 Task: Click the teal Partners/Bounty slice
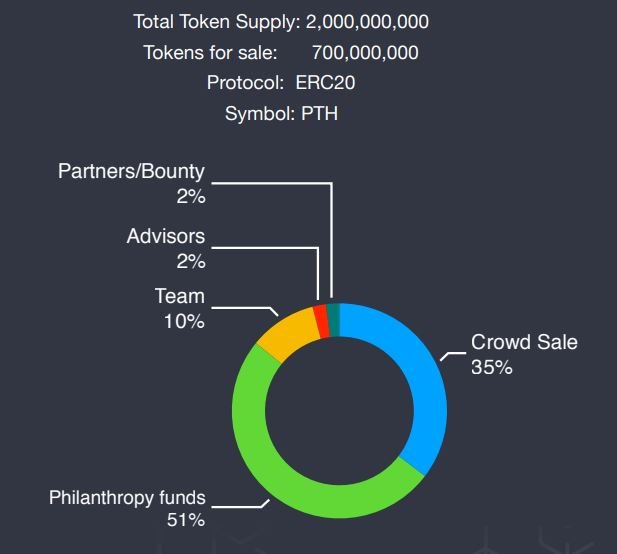tap(334, 320)
